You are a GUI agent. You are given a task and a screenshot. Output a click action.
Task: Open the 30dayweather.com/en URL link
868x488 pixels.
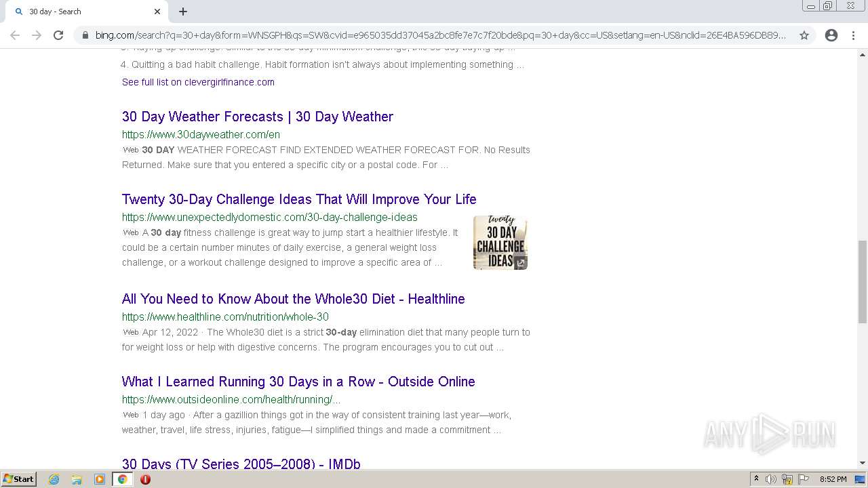coord(201,134)
